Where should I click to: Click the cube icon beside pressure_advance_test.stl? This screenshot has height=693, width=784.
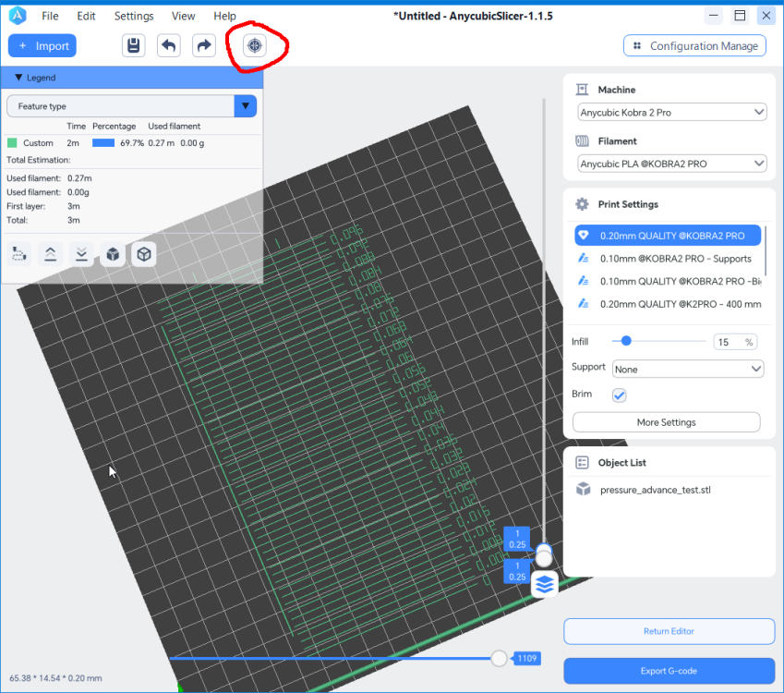(584, 489)
